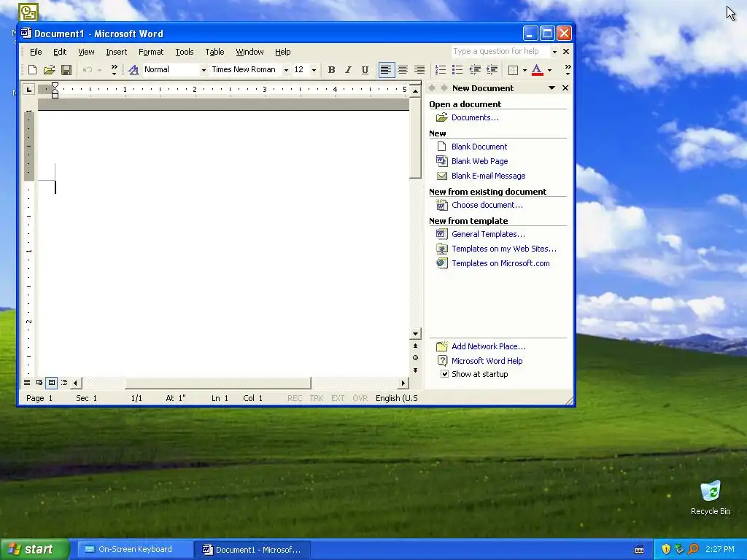Click Previous Page double-arrow button
This screenshot has width=747, height=560.
pos(415,346)
